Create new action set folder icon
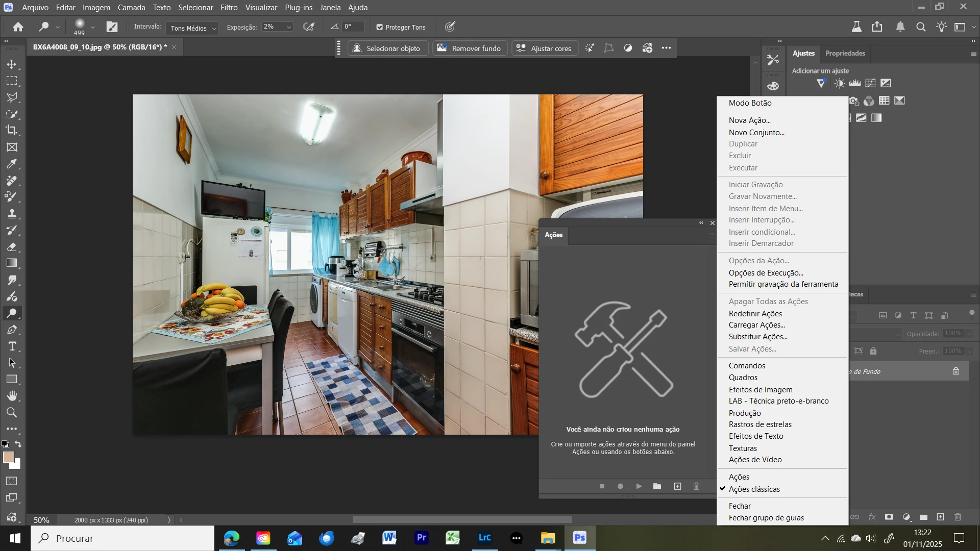 tap(657, 486)
